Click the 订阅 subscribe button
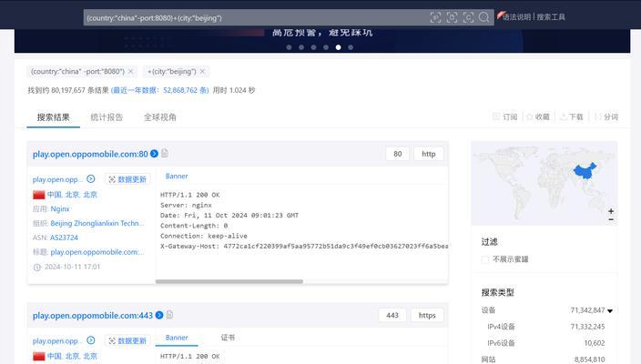 pyautogui.click(x=505, y=116)
